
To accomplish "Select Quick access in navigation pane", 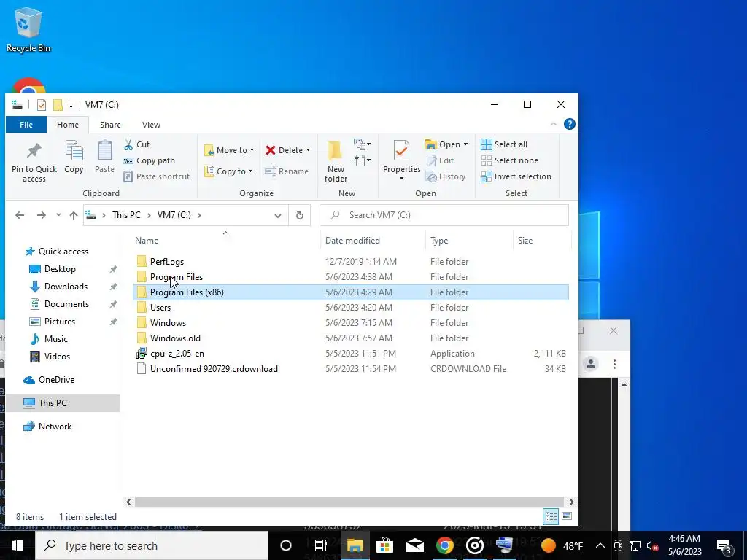I will (63, 252).
